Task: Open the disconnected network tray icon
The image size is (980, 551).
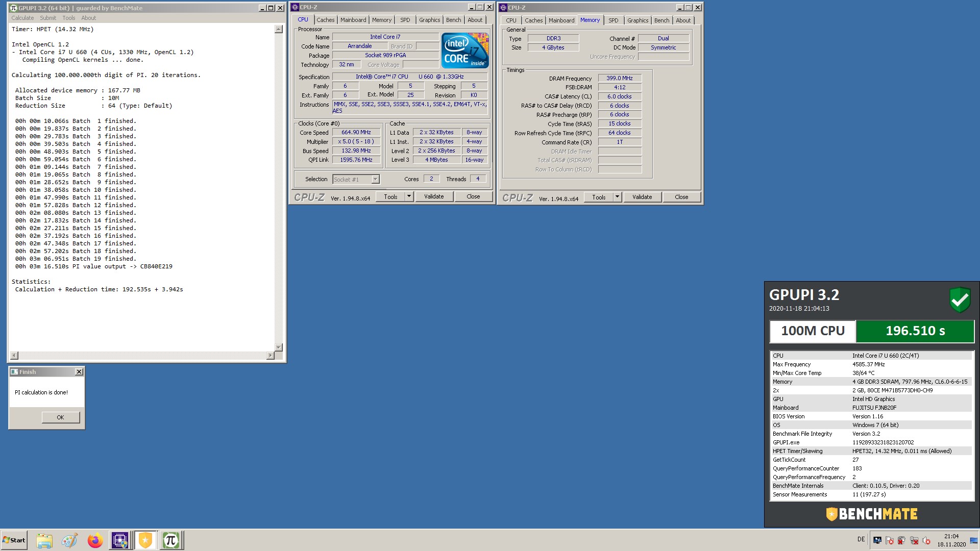Action: 914,540
